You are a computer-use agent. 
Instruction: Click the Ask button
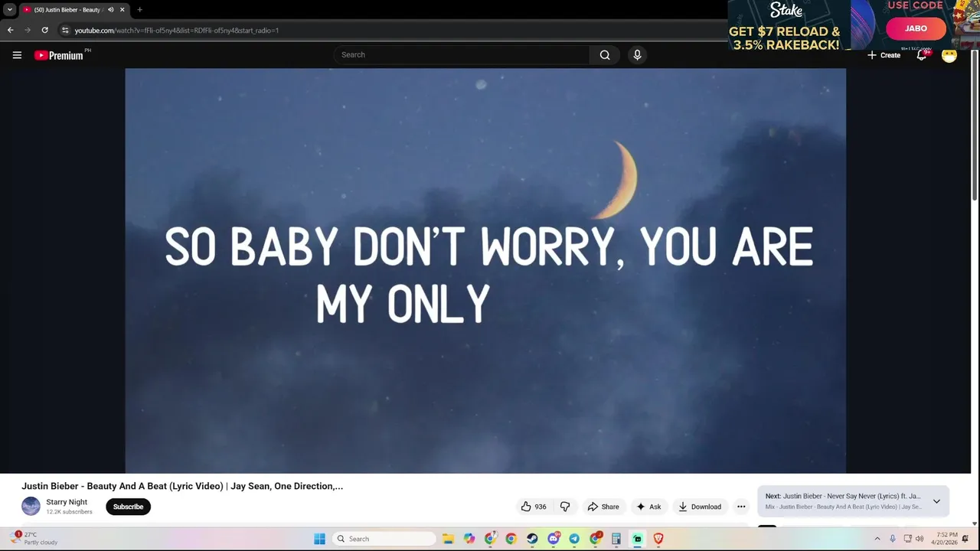(x=648, y=507)
